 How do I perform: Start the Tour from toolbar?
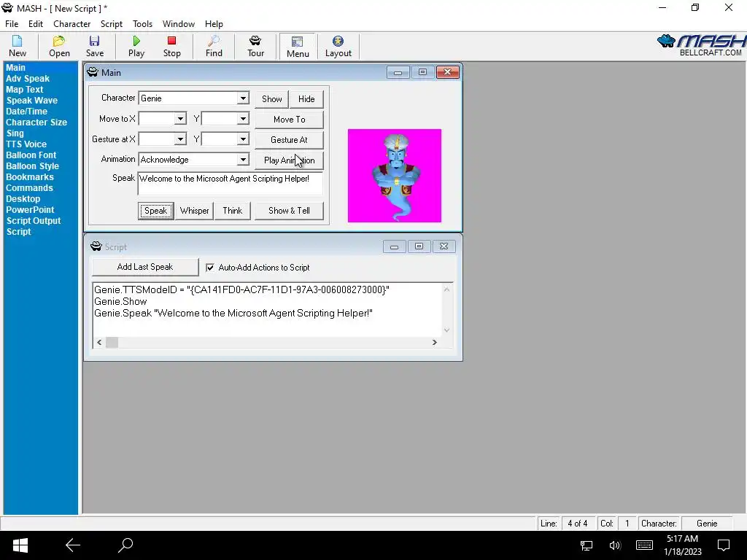click(256, 47)
